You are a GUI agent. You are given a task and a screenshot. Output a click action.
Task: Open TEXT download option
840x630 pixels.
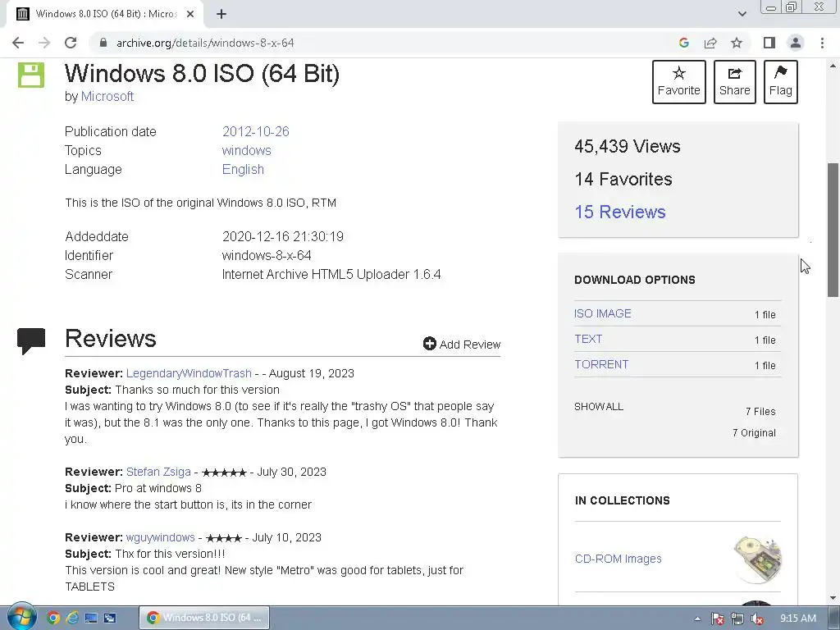coord(588,339)
